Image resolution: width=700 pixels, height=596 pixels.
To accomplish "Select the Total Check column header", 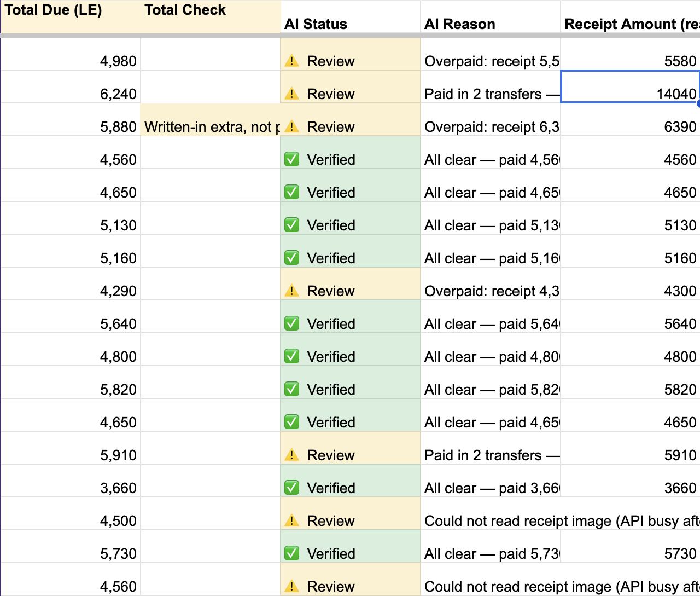I will (x=211, y=17).
